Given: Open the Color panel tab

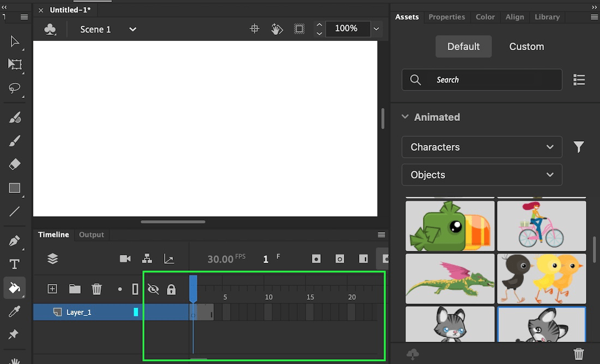Looking at the screenshot, I should [x=485, y=17].
